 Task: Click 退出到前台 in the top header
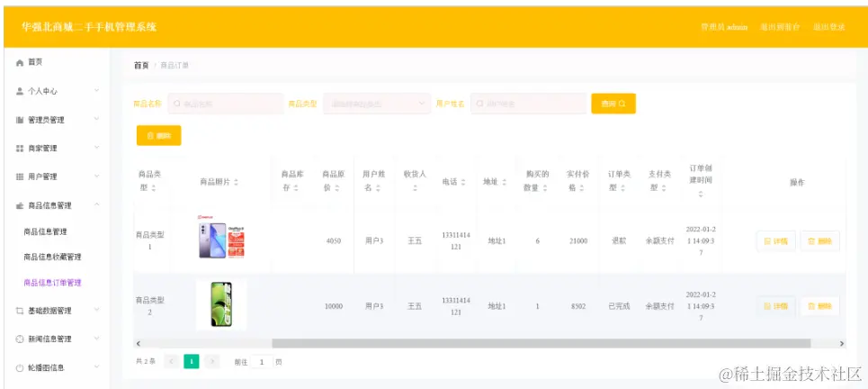[x=780, y=27]
